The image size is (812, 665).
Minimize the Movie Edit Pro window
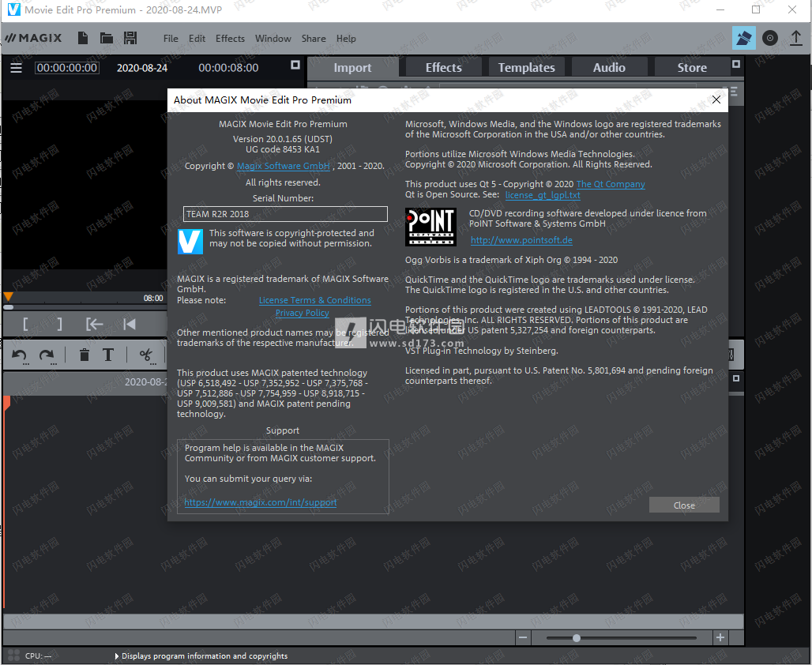pos(720,9)
